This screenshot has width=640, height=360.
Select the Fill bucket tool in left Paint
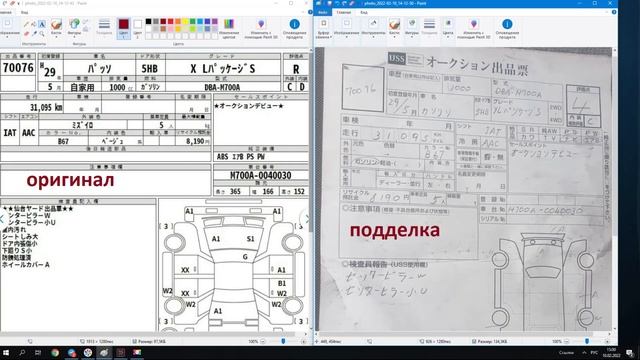click(34, 24)
